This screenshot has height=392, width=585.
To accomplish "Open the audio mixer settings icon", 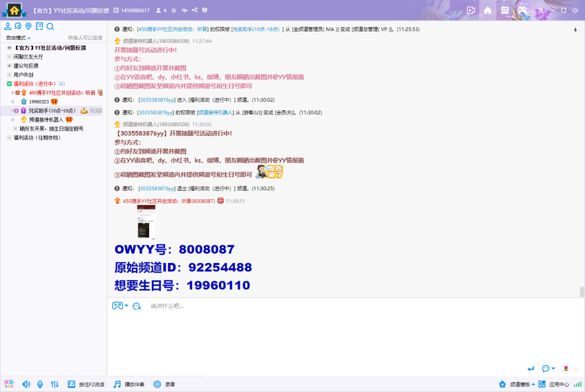I will pos(55,384).
